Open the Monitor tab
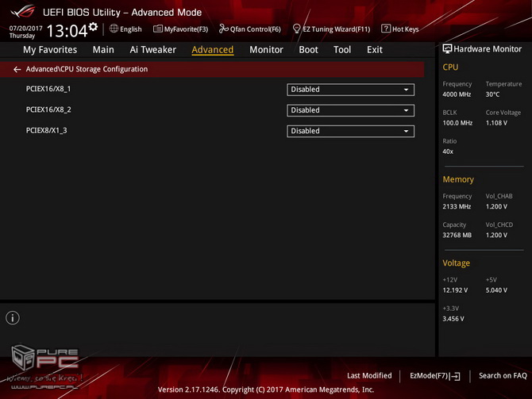 tap(266, 50)
